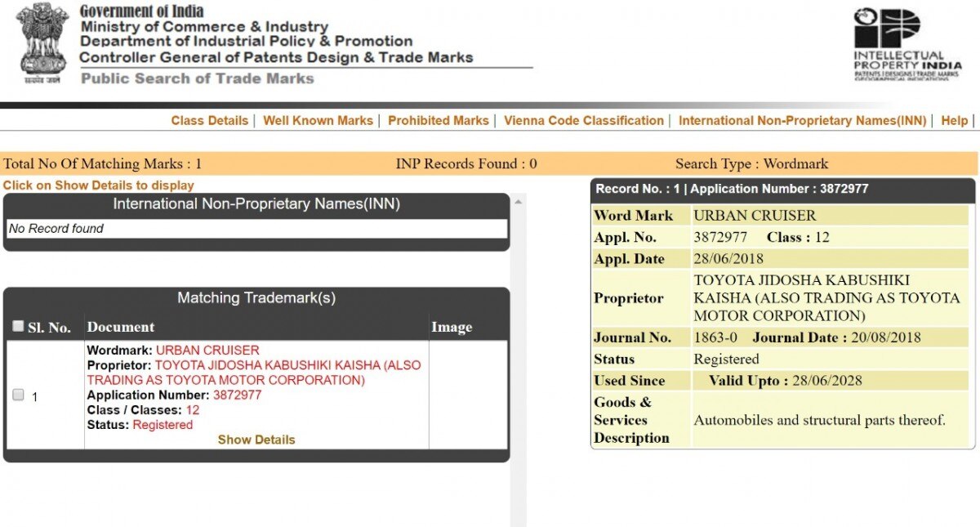Viewport: 980px width, 527px height.
Task: Click application number 3872977 in matching list
Action: pyautogui.click(x=237, y=395)
